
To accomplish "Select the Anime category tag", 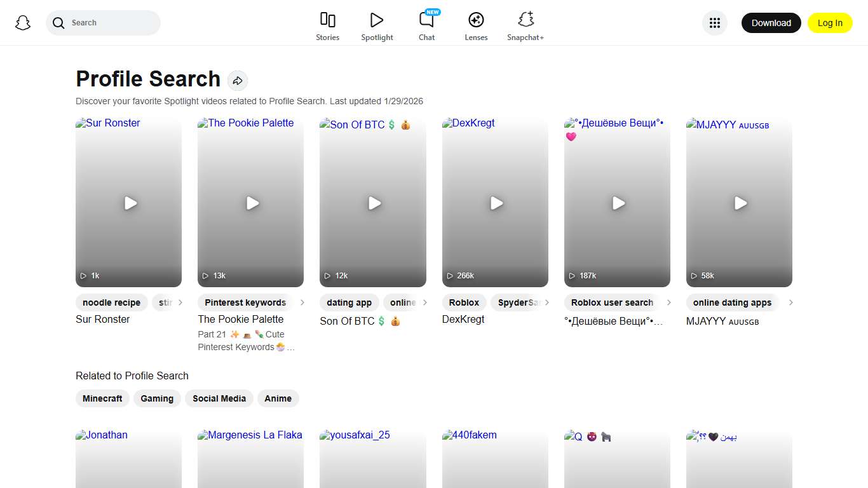I will (x=278, y=398).
